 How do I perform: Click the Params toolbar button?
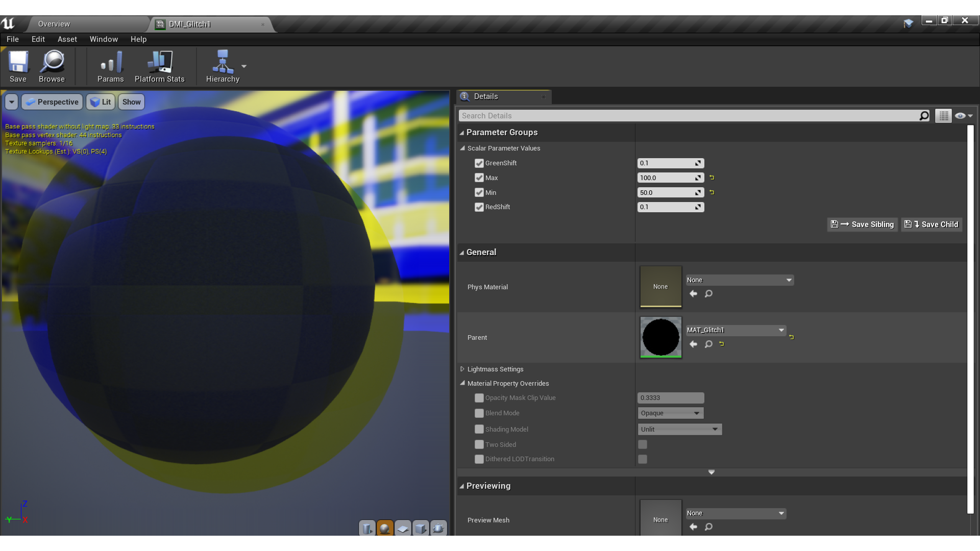[x=110, y=65]
